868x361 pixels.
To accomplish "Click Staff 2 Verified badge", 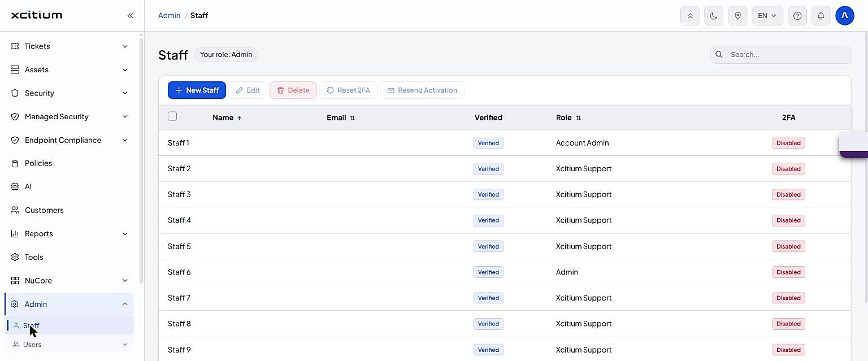I will 488,168.
